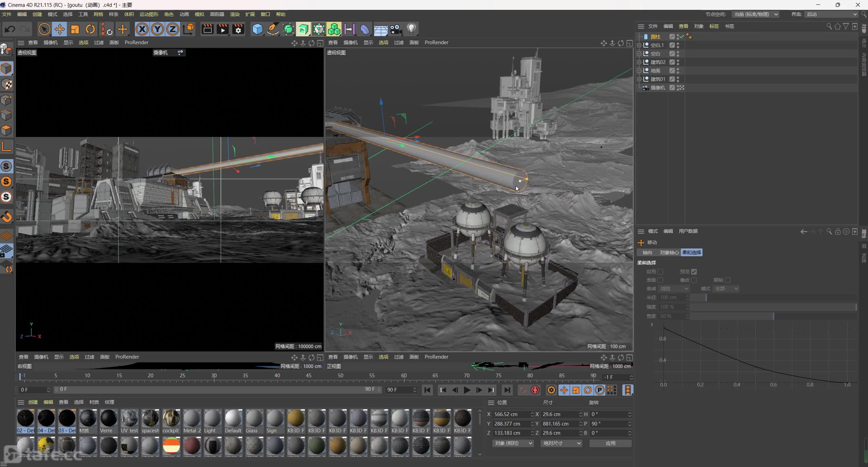Play the animation forwards
This screenshot has width=868, height=467.
pos(467,390)
